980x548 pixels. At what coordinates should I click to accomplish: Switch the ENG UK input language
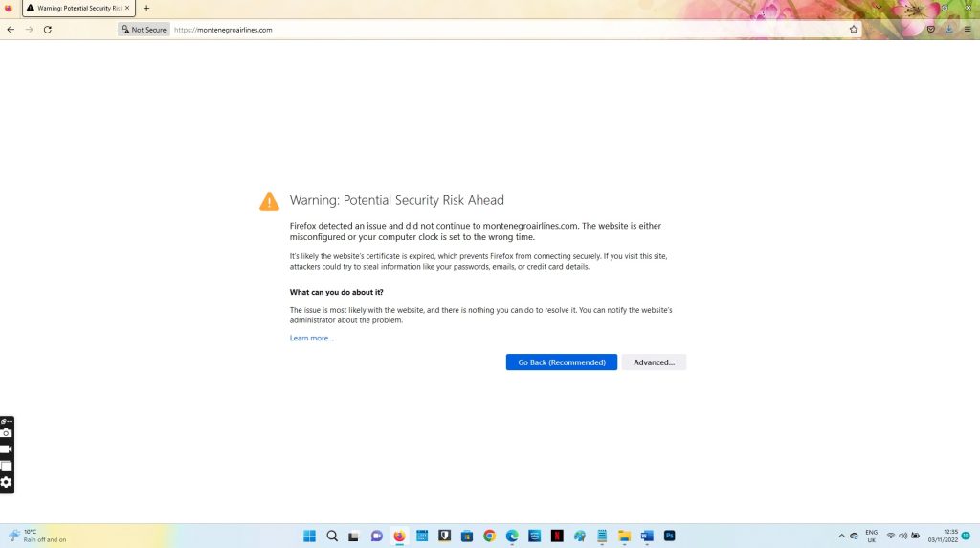click(871, 537)
